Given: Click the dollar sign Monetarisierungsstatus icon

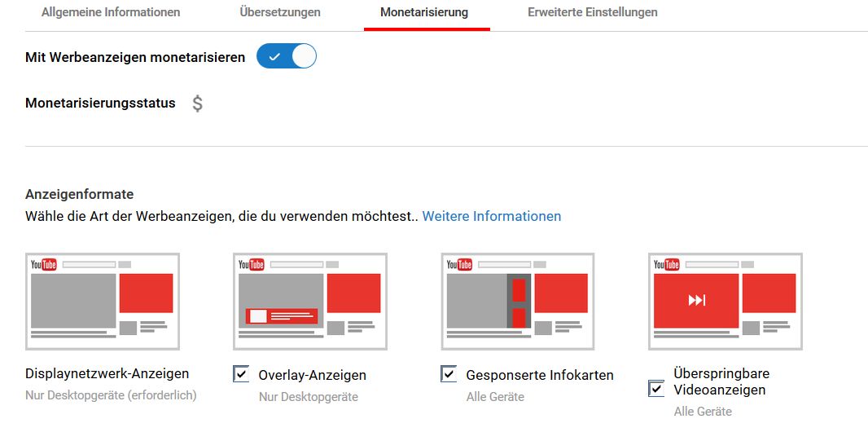Looking at the screenshot, I should click(197, 104).
